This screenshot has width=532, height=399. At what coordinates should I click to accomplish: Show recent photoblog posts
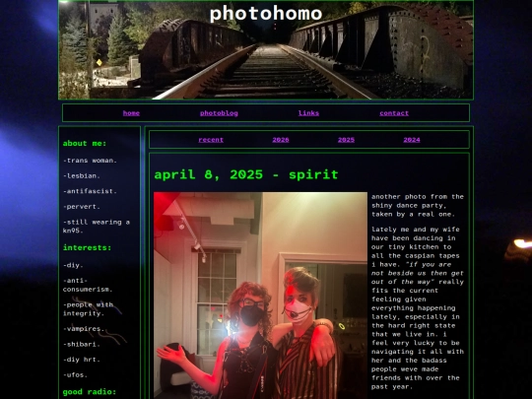(211, 140)
